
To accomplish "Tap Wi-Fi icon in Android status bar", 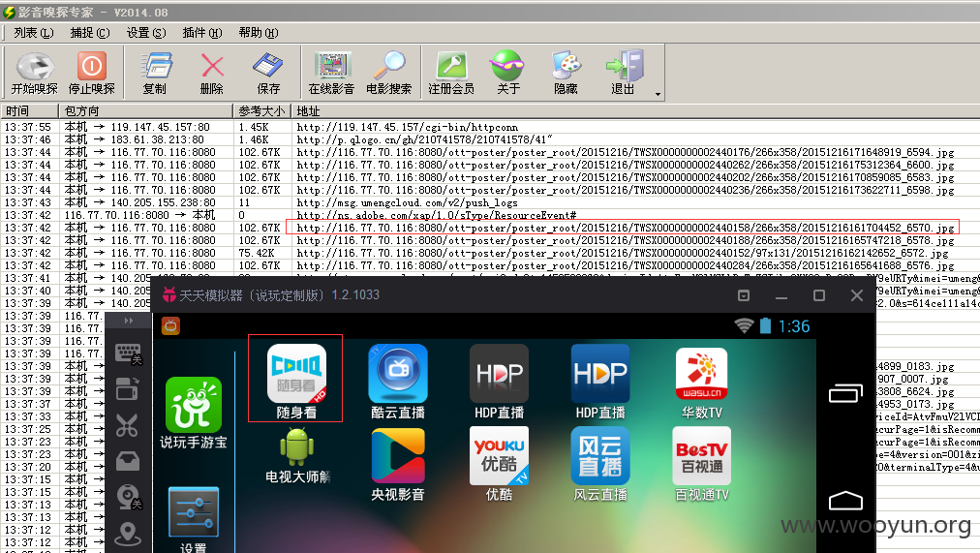I will point(744,325).
